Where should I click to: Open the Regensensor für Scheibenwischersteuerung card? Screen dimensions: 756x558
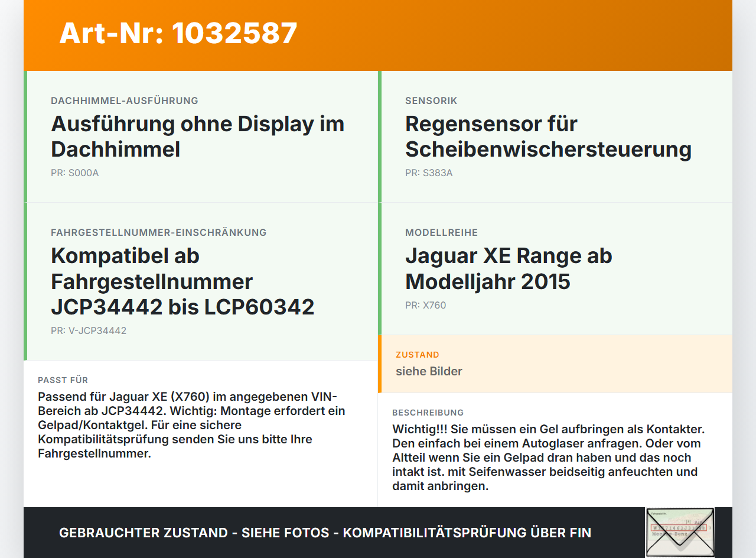pos(555,137)
